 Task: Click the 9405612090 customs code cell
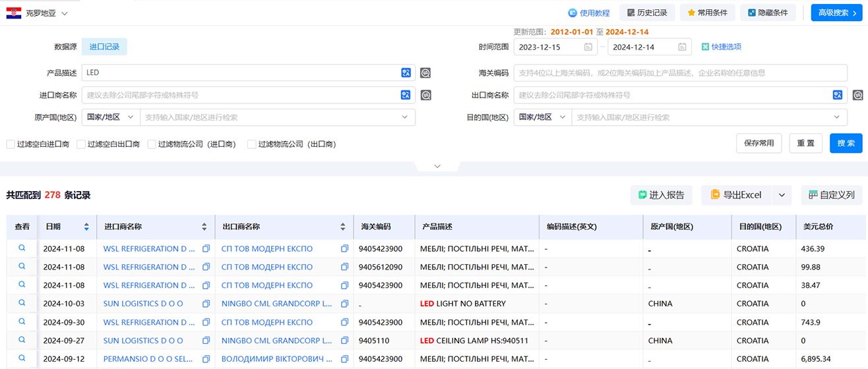pyautogui.click(x=381, y=267)
